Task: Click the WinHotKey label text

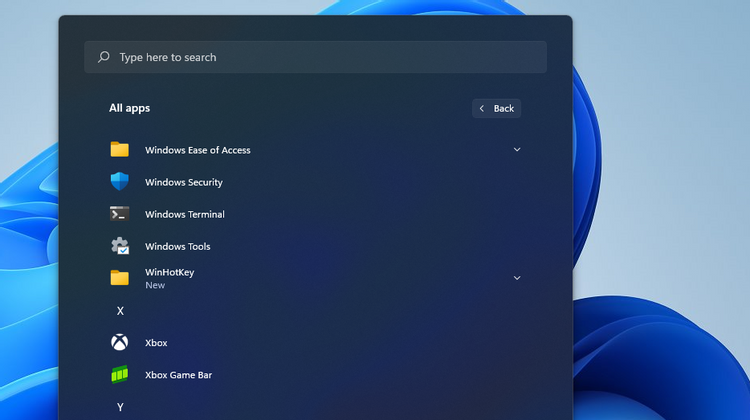Action: [x=170, y=272]
